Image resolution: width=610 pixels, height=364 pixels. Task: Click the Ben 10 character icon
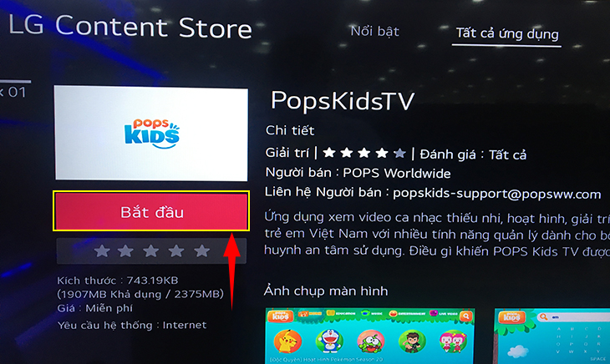(412, 341)
